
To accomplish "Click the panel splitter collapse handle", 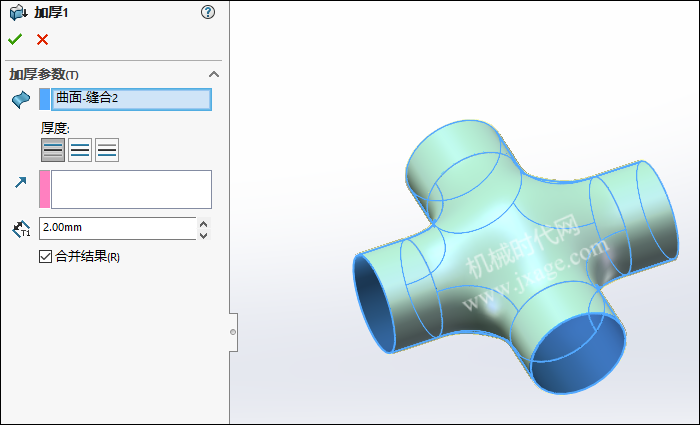I will click(233, 332).
